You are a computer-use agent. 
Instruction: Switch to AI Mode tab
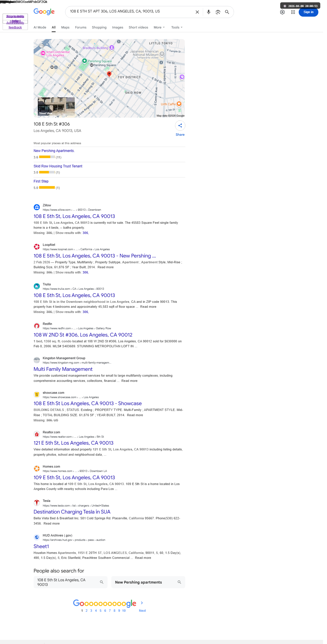[40, 27]
